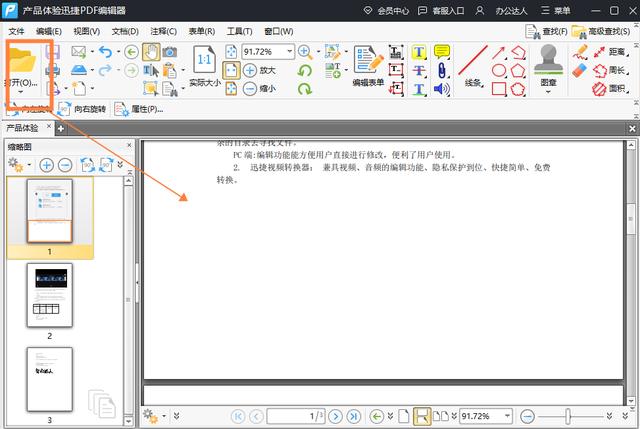Click the Scan icon

(79, 70)
